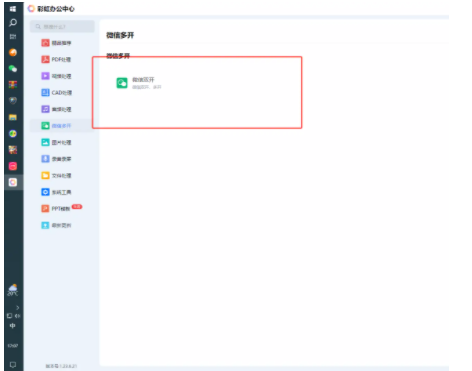Select the rainbow office center taskbar icon

click(13, 182)
